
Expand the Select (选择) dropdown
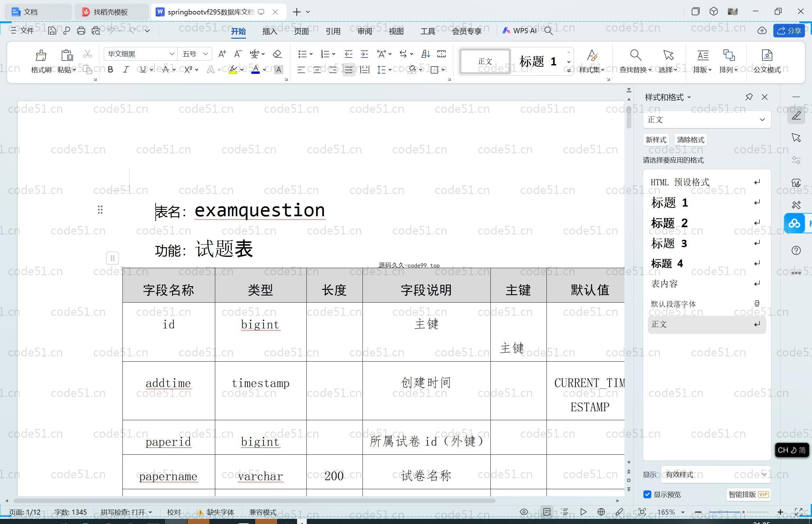pyautogui.click(x=668, y=70)
